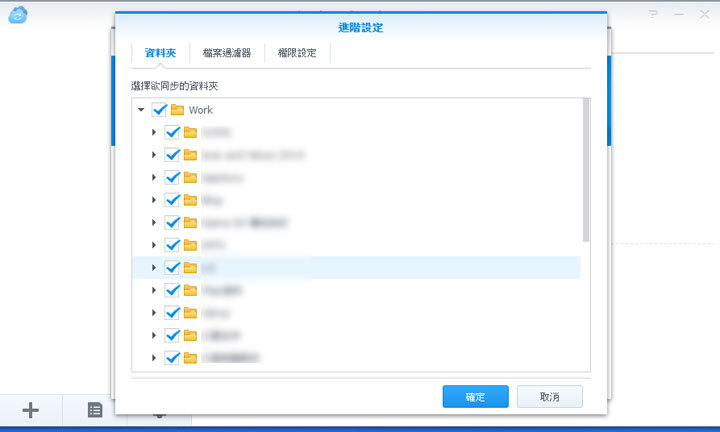Expand the second-to-last visible subfolder
720x432 pixels.
pos(154,335)
